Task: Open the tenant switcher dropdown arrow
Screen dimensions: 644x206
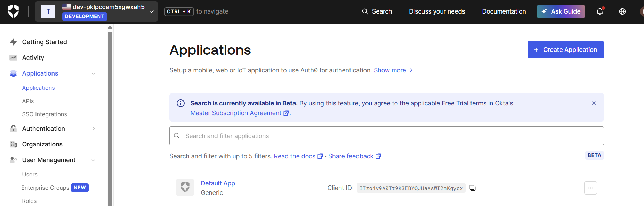Action: (x=152, y=11)
